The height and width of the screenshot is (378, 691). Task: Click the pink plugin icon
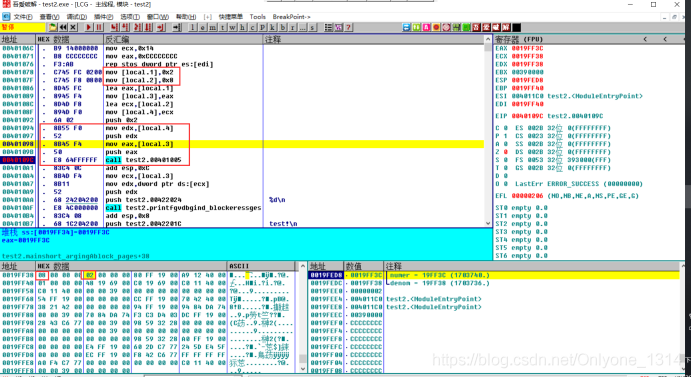pyautogui.click(x=426, y=27)
